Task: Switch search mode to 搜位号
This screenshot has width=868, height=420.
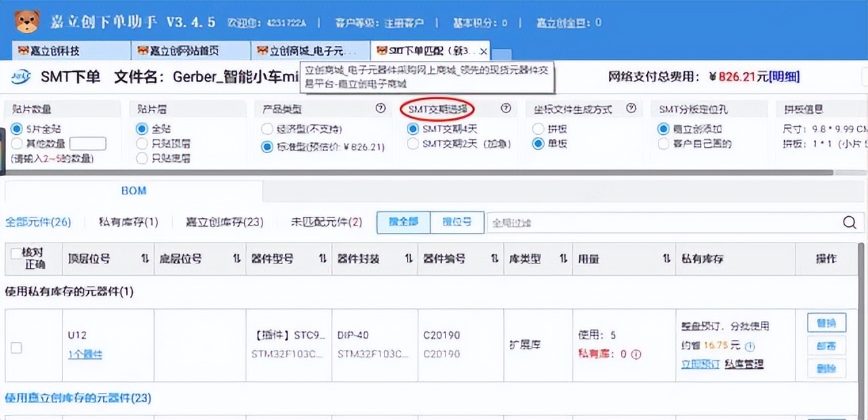Action: 456,222
